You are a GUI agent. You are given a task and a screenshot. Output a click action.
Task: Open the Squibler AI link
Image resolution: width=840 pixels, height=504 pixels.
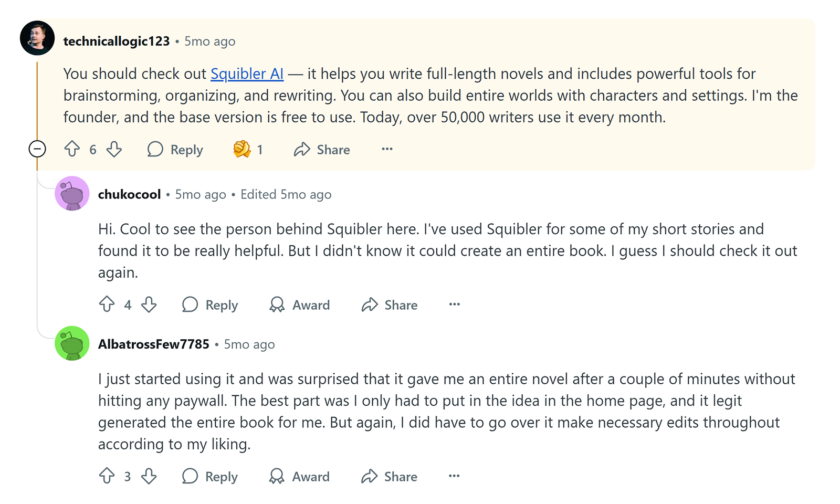[247, 73]
